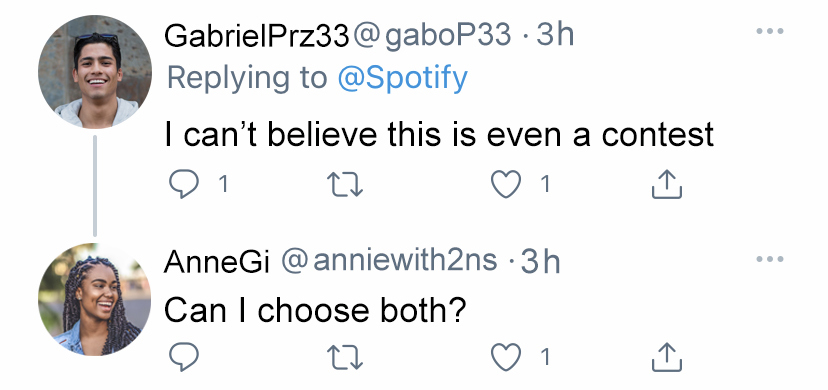The height and width of the screenshot is (390, 828).
Task: Open the tweet text about the contest
Action: coord(439,134)
